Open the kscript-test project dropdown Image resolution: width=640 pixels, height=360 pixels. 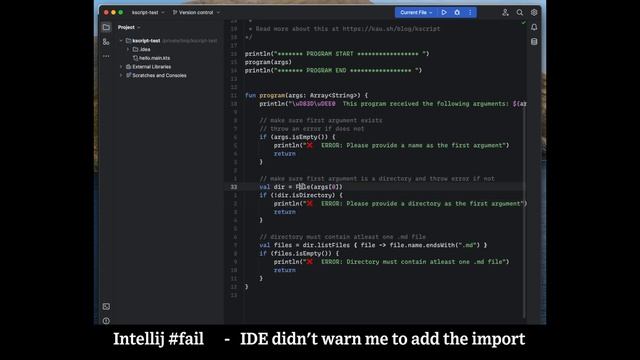pos(148,13)
